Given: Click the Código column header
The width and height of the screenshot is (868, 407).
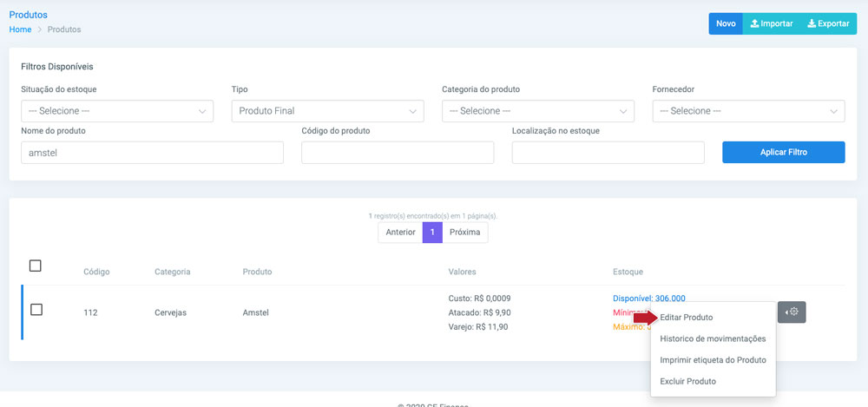Looking at the screenshot, I should click(96, 272).
